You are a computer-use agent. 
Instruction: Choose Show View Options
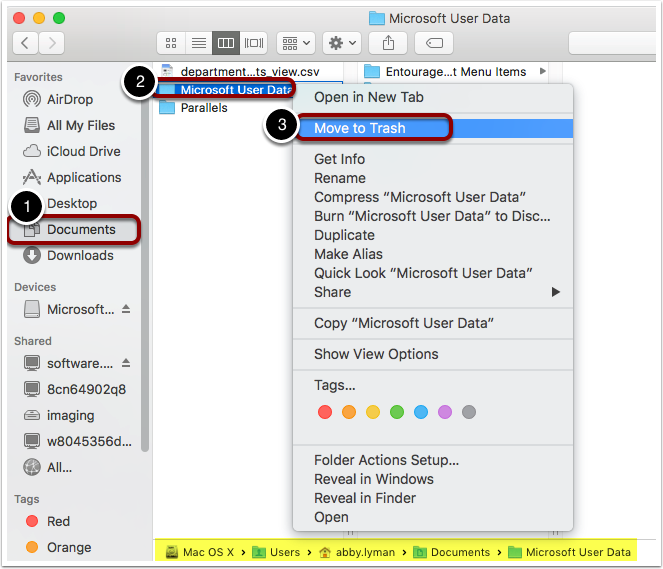(433, 354)
